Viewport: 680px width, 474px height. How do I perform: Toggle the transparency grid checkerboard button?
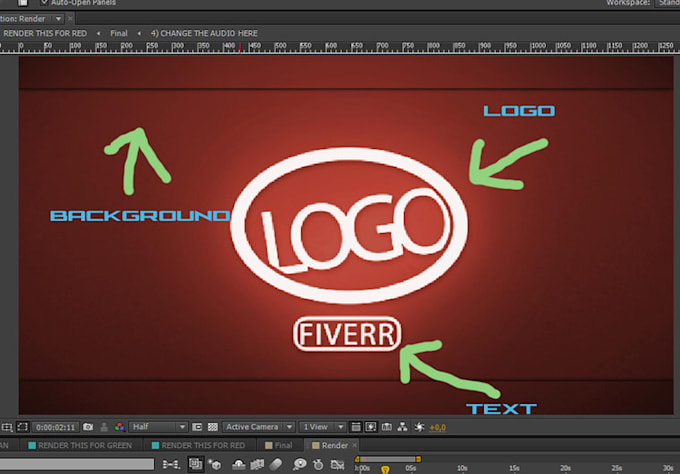click(x=212, y=427)
